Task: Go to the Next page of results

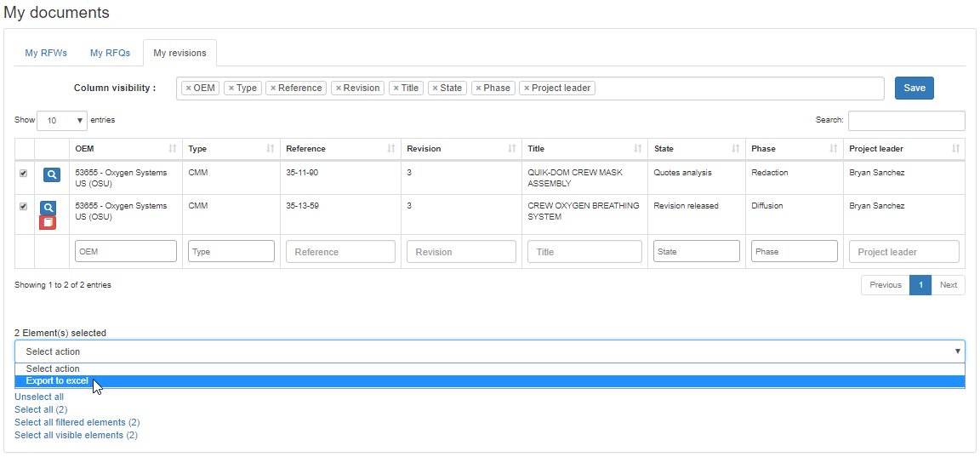Action: 948,285
